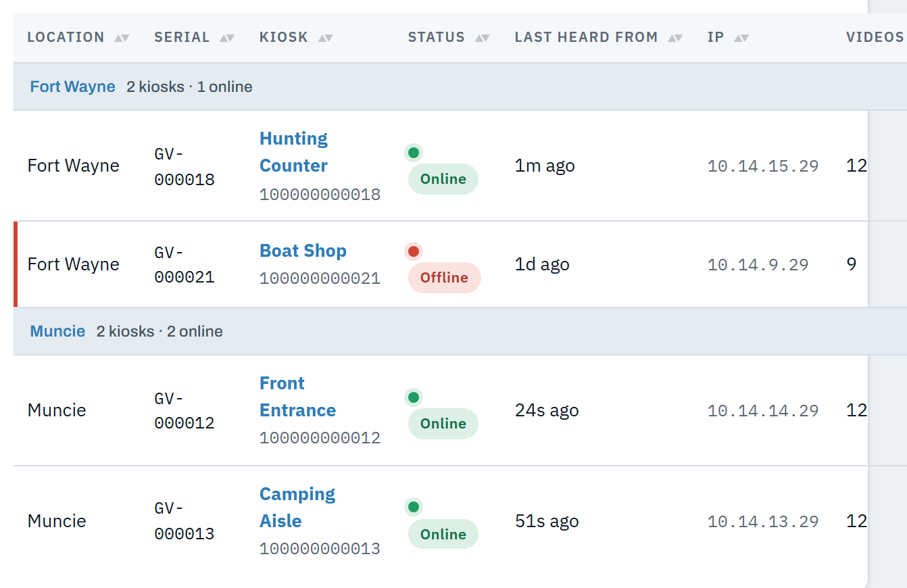The image size is (907, 588).
Task: Sort by Kiosk column sort icon
Action: [x=326, y=38]
